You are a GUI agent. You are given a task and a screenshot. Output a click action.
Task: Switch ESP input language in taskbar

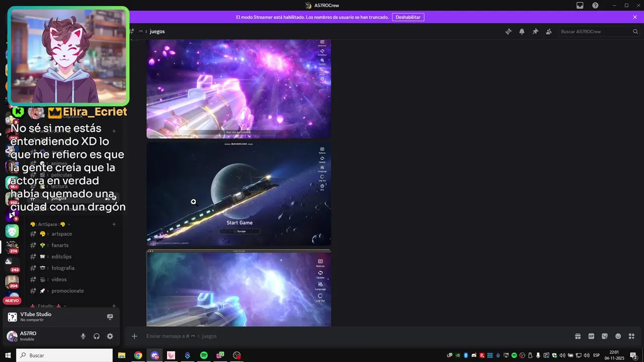click(596, 355)
